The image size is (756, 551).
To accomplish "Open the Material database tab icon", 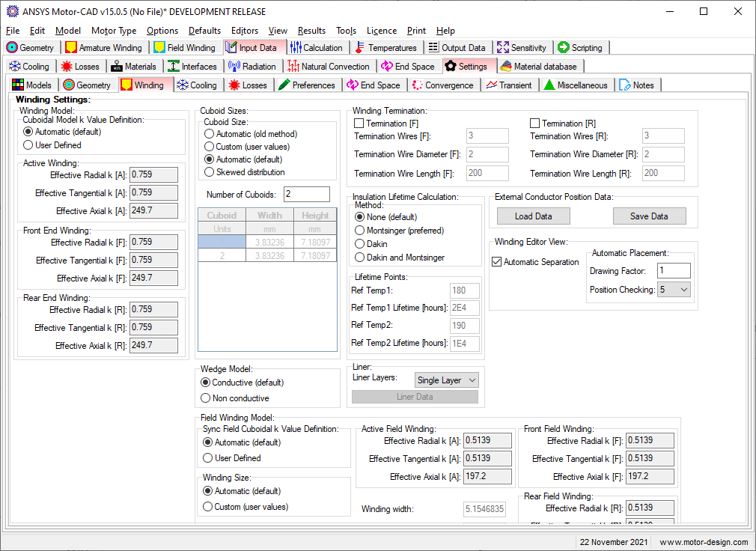I will (x=506, y=67).
